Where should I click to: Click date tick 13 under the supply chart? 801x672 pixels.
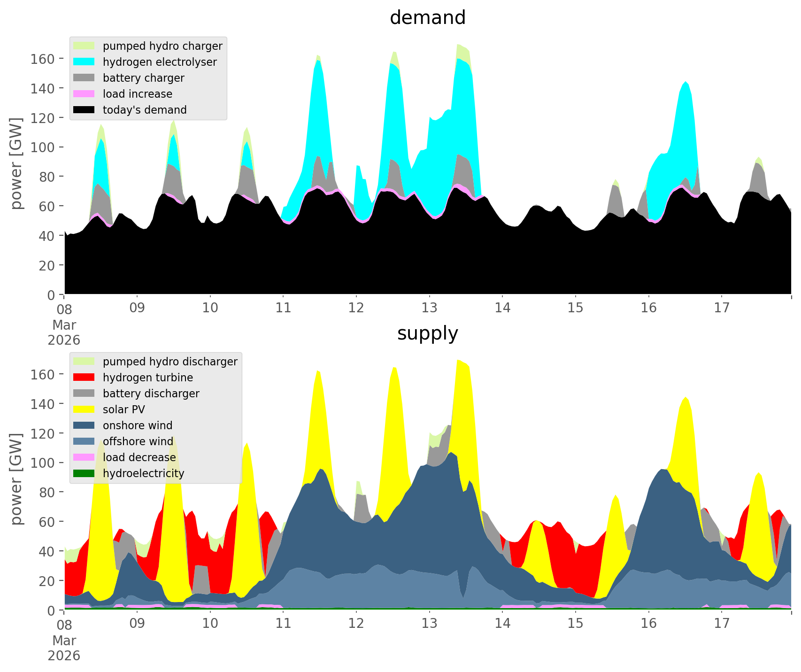pyautogui.click(x=429, y=624)
